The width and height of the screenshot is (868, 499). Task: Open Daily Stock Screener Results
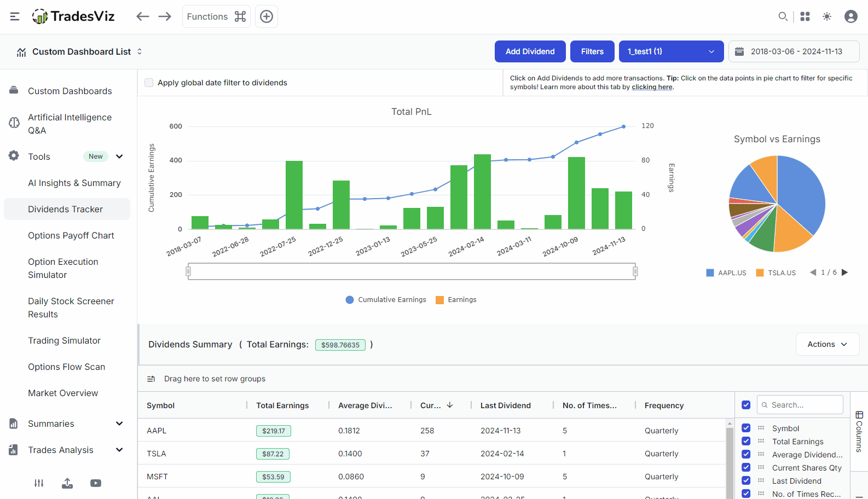tap(71, 307)
